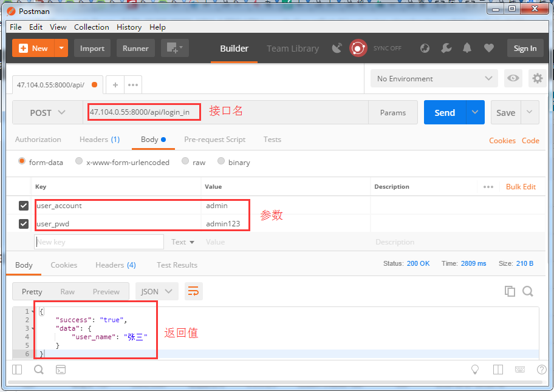Open the File menu
The width and height of the screenshot is (554, 392).
click(16, 27)
